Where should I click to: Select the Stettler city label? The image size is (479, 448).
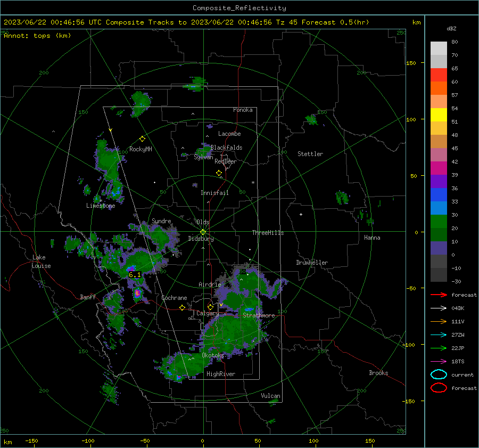(310, 154)
